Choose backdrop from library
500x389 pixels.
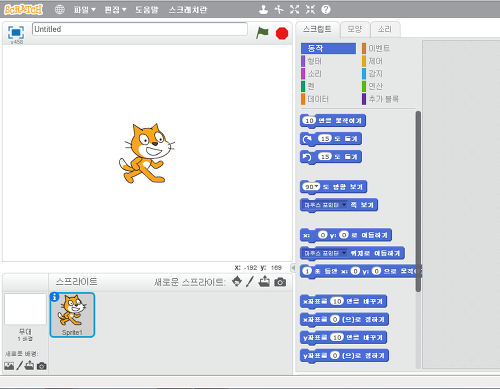tap(9, 366)
